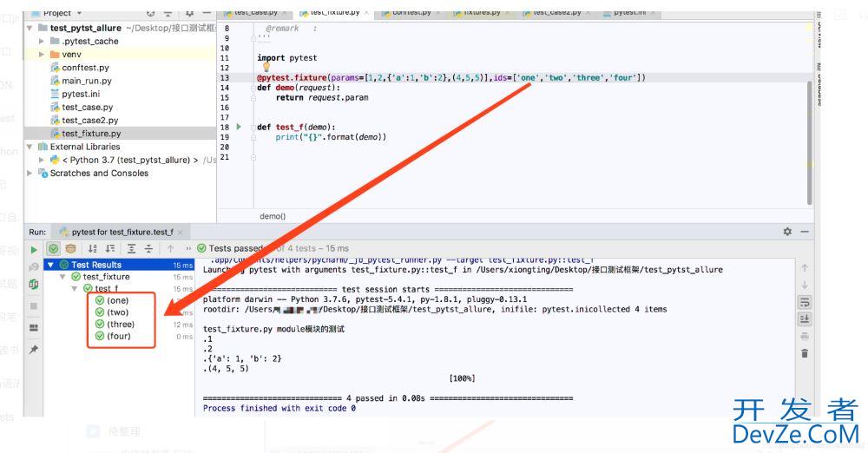
Task: Place cursor on line 19 print statement
Action: tap(331, 137)
